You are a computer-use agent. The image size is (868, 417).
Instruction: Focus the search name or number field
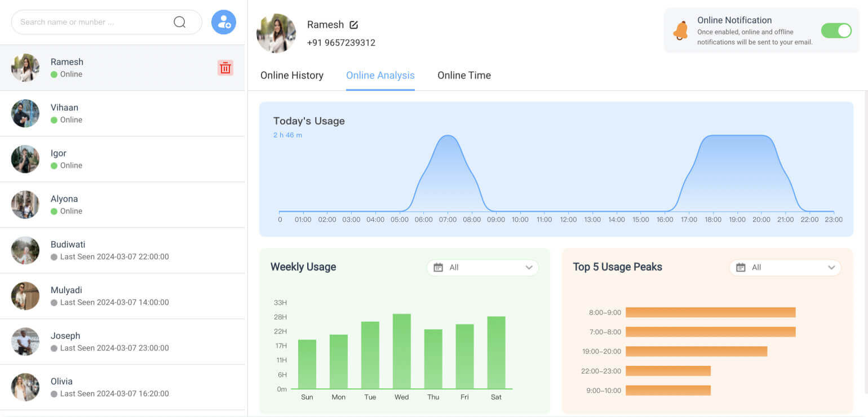click(x=93, y=22)
